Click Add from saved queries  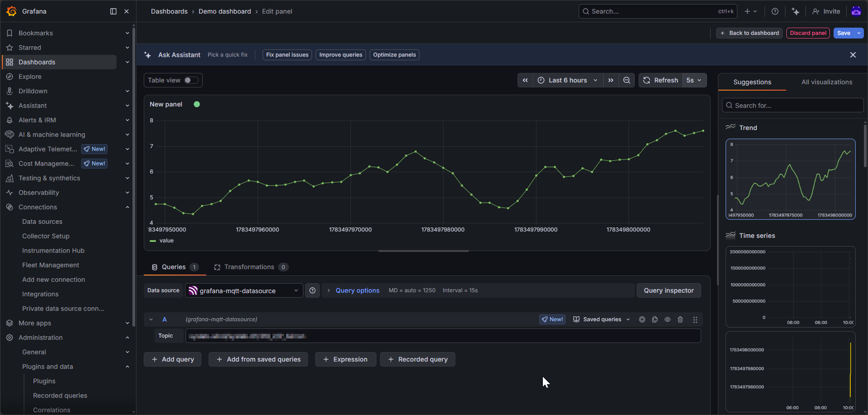click(x=258, y=359)
